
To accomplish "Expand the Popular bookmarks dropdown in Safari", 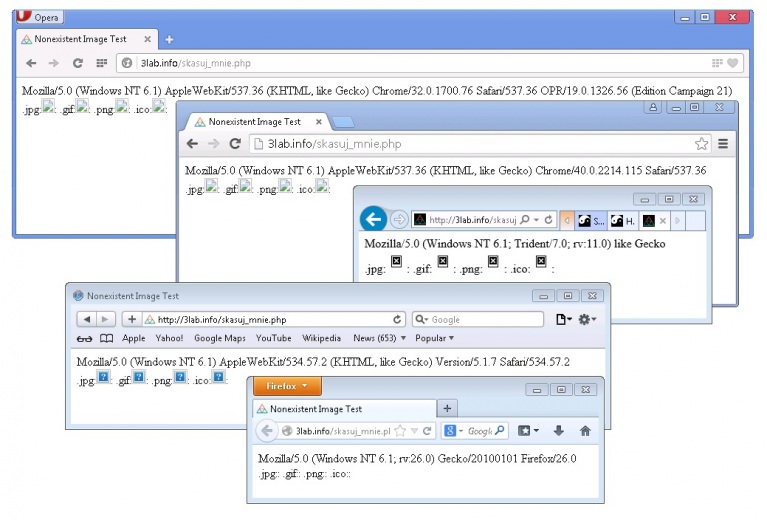I will point(434,338).
